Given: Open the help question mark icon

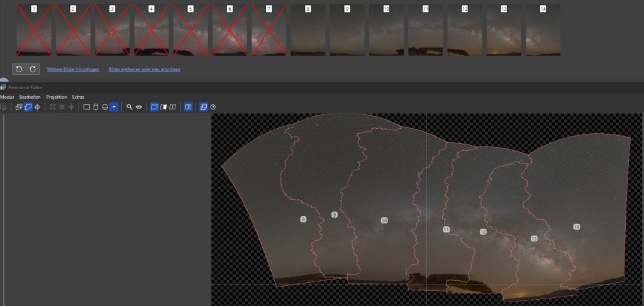Looking at the screenshot, I should [213, 107].
